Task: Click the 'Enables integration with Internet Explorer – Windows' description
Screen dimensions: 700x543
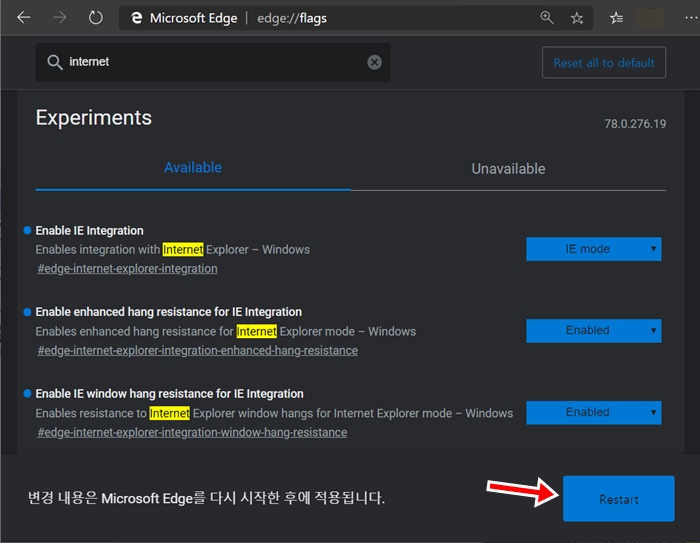Action: click(172, 250)
